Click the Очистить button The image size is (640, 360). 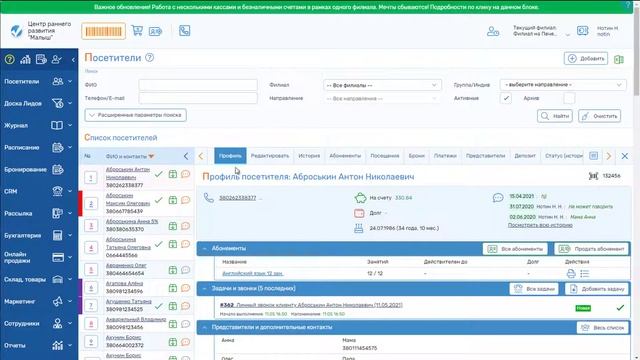coord(599,116)
